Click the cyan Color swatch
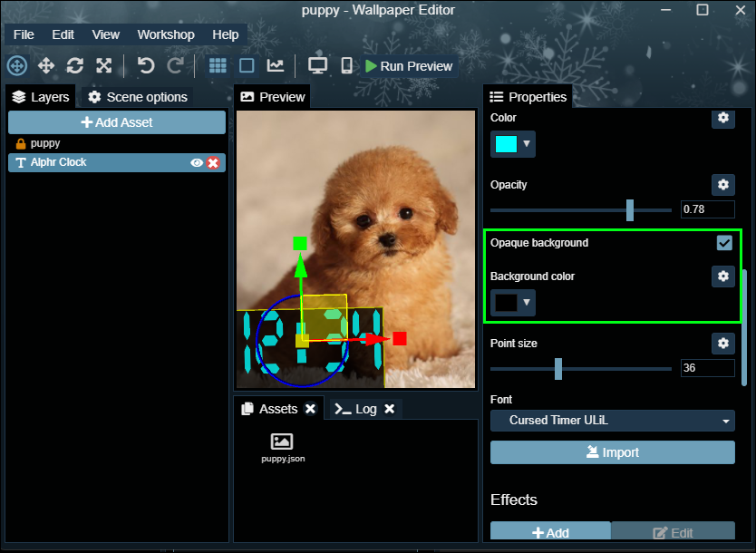The height and width of the screenshot is (553, 756). click(x=506, y=144)
